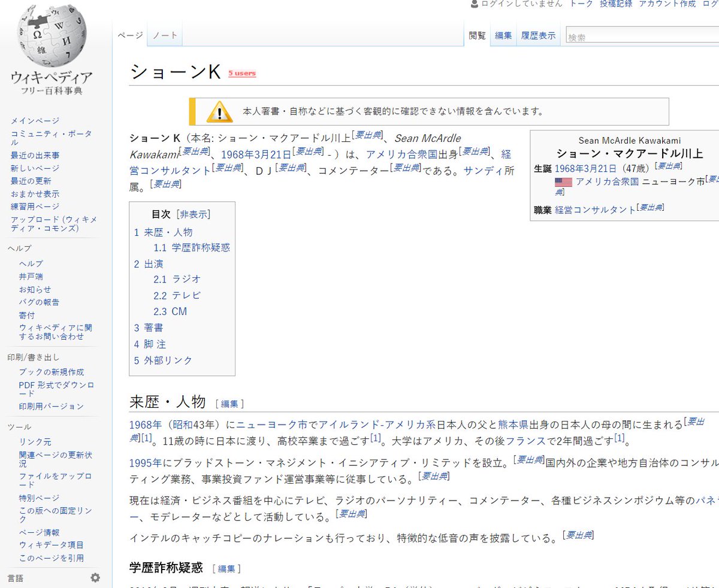
Task: Click おまかせ表示 for a random page
Action: (35, 194)
